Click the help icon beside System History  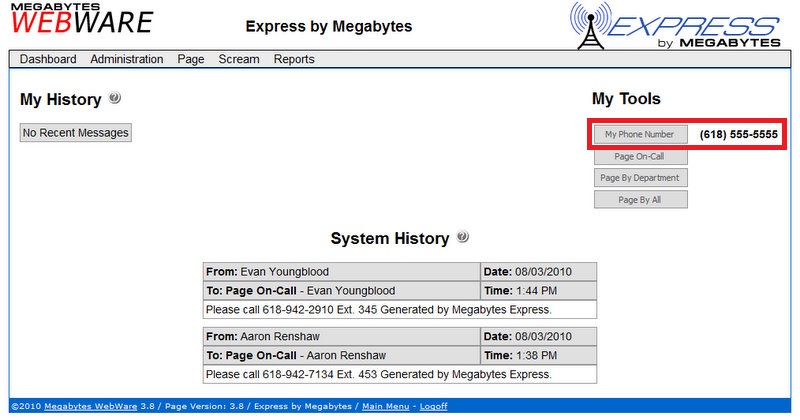[462, 237]
